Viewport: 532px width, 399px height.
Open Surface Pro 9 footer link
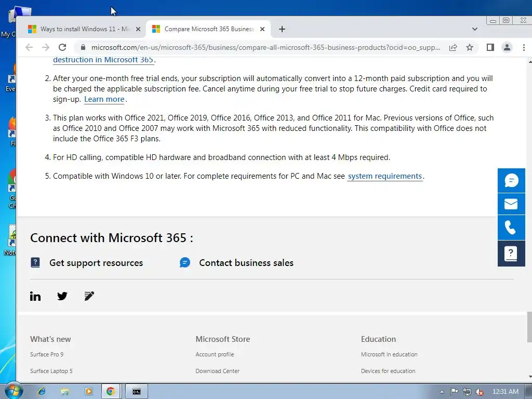tap(47, 354)
